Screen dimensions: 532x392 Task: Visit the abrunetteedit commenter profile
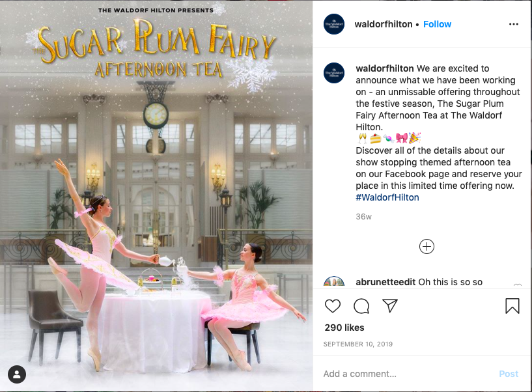[385, 282]
